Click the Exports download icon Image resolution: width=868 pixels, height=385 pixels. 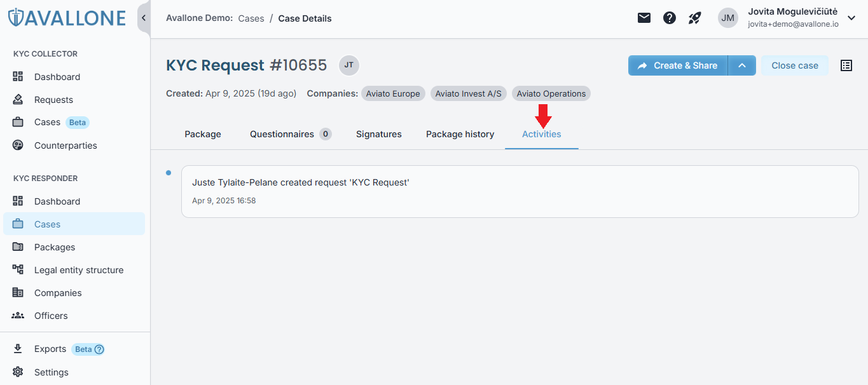tap(18, 349)
